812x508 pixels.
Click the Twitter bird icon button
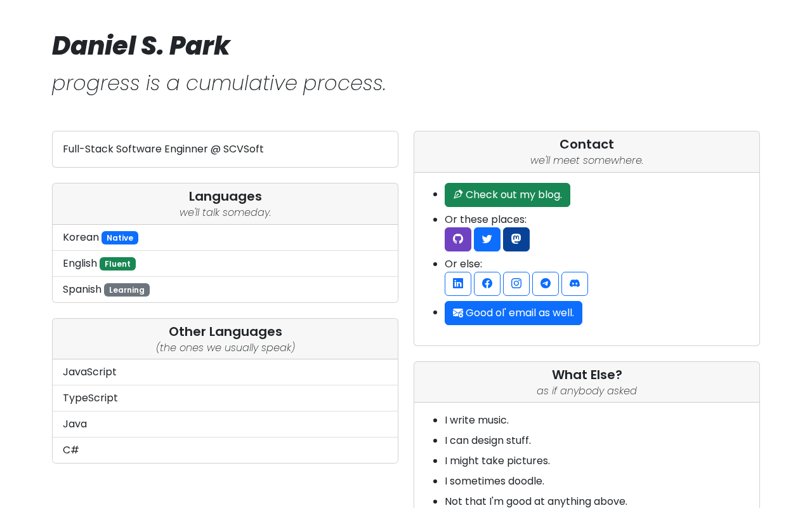pos(487,239)
